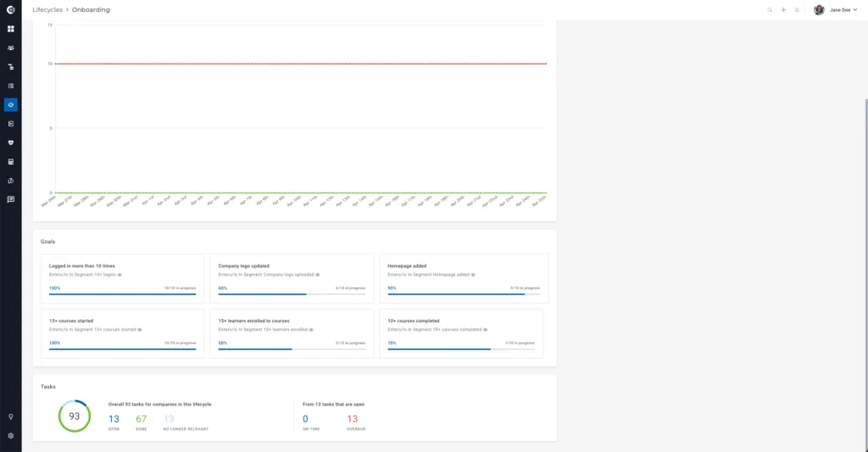This screenshot has width=868, height=452.
Task: Open the task list icon in sidebar
Action: (10, 86)
